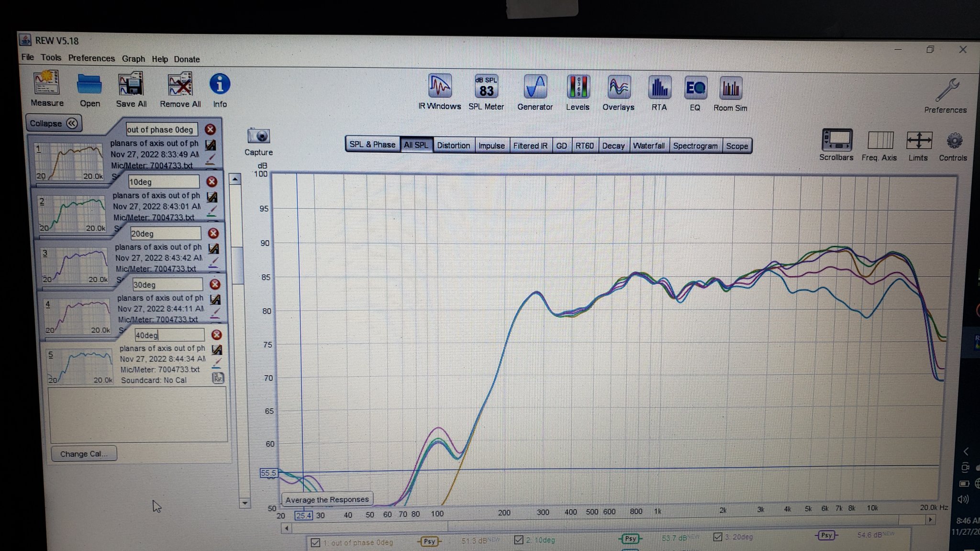980x551 pixels.
Task: Launch the signal Generator
Action: coord(535,87)
